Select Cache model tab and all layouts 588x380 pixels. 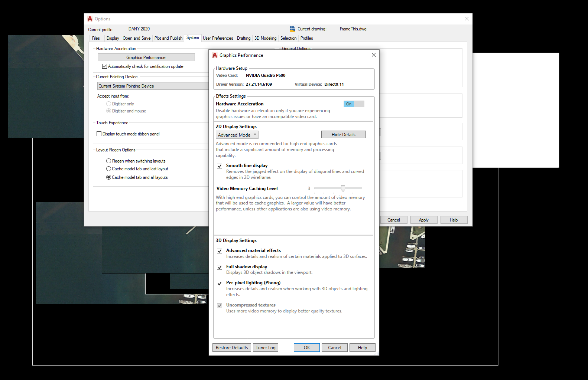click(108, 177)
